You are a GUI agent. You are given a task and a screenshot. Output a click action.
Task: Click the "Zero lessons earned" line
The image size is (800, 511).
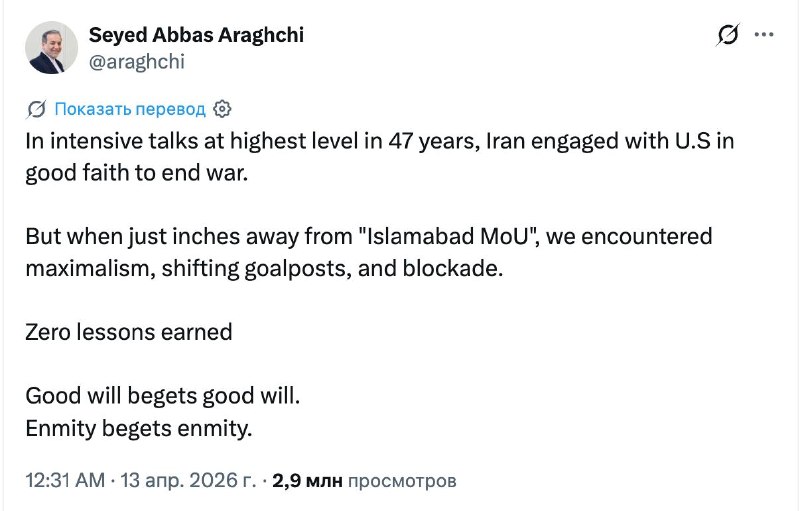click(128, 332)
